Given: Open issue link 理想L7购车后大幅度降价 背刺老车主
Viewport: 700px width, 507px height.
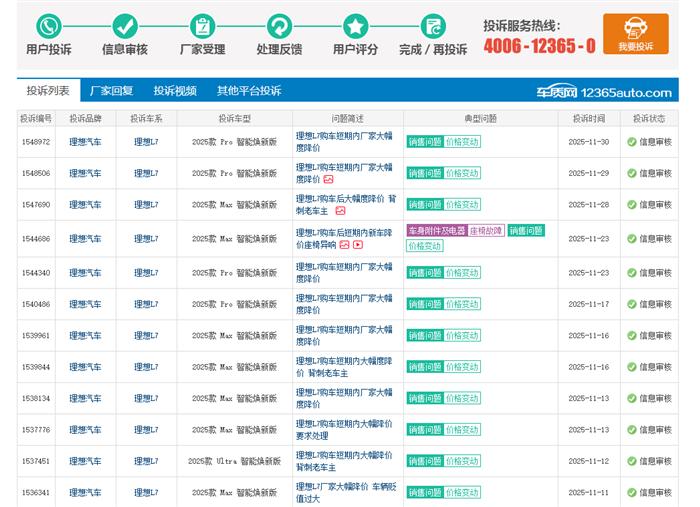Looking at the screenshot, I should click(346, 204).
